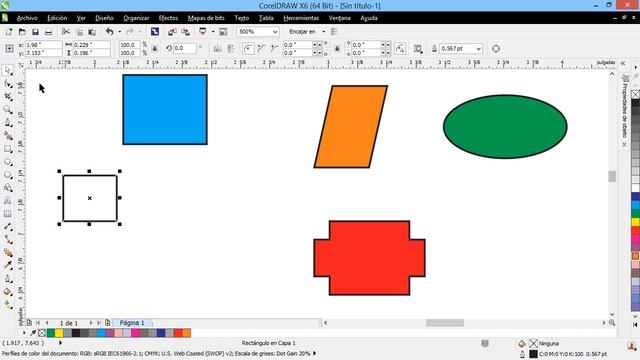Click the rotation angle input field
Image resolution: width=640 pixels, height=360 pixels.
coord(185,48)
